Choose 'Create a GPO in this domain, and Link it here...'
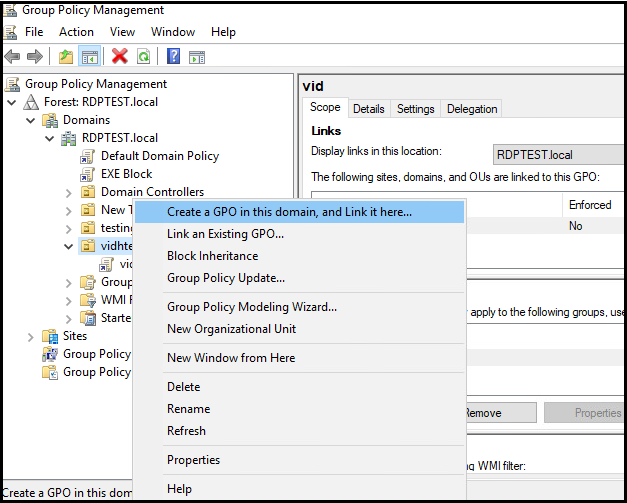 coord(300,212)
